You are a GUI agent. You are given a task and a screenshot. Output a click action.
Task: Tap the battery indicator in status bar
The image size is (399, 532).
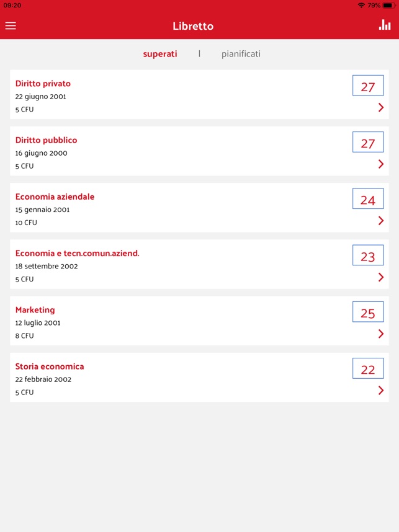388,6
